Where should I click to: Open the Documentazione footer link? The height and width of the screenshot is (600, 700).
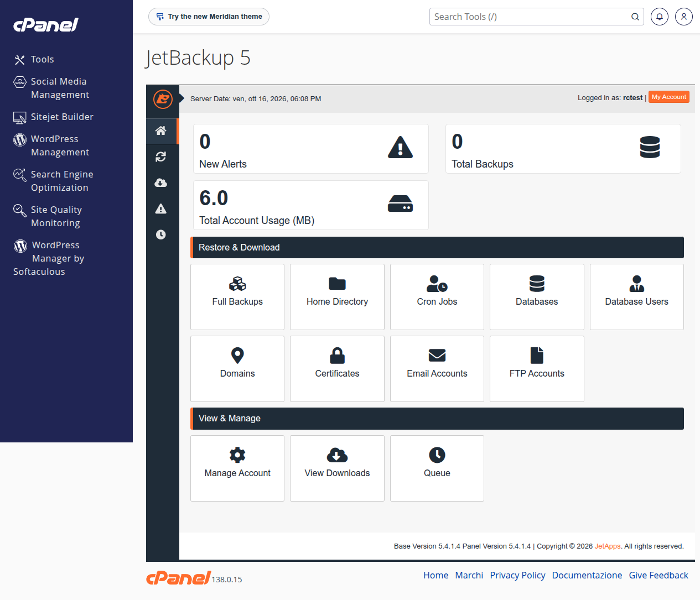point(587,575)
